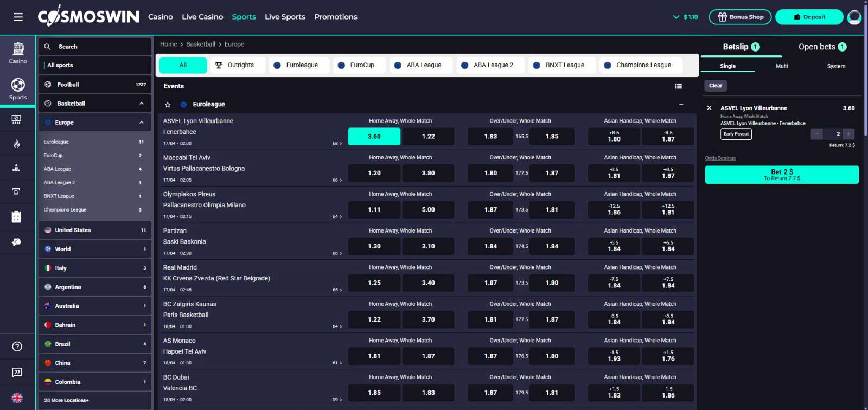
Task: Click the CosmosWin logo
Action: (x=88, y=16)
